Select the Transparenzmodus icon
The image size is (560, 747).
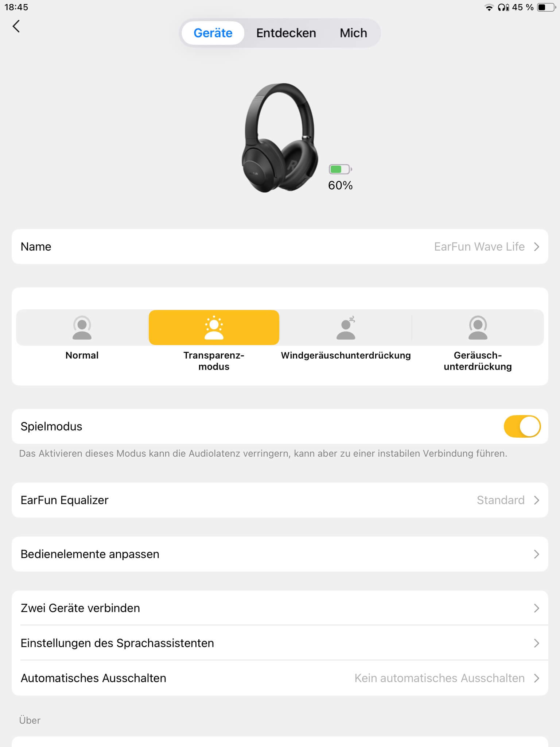[x=214, y=327]
